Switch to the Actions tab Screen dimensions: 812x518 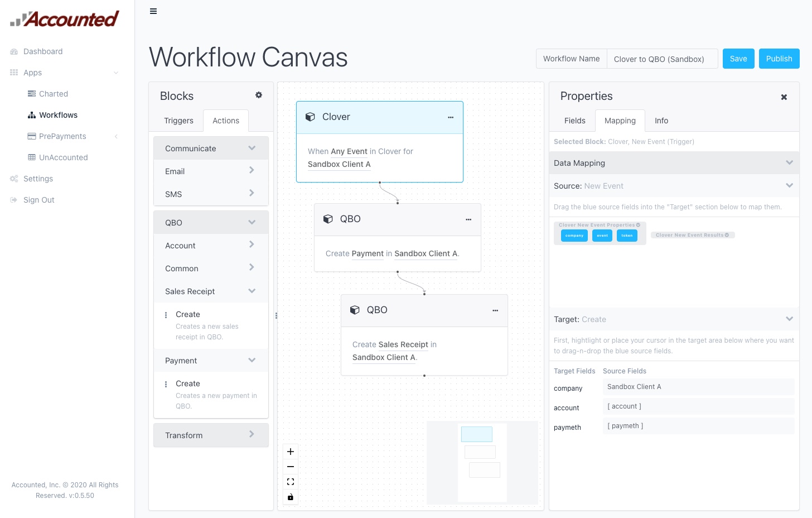tap(226, 121)
